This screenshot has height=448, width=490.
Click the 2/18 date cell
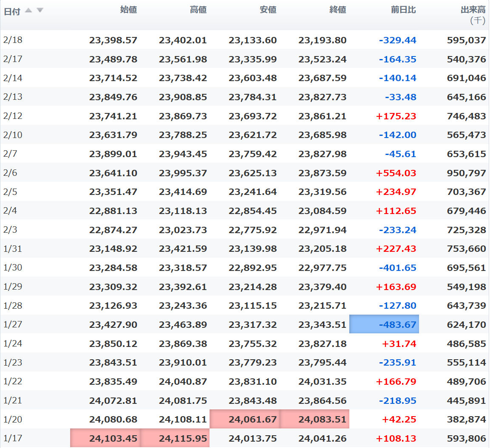point(13,40)
